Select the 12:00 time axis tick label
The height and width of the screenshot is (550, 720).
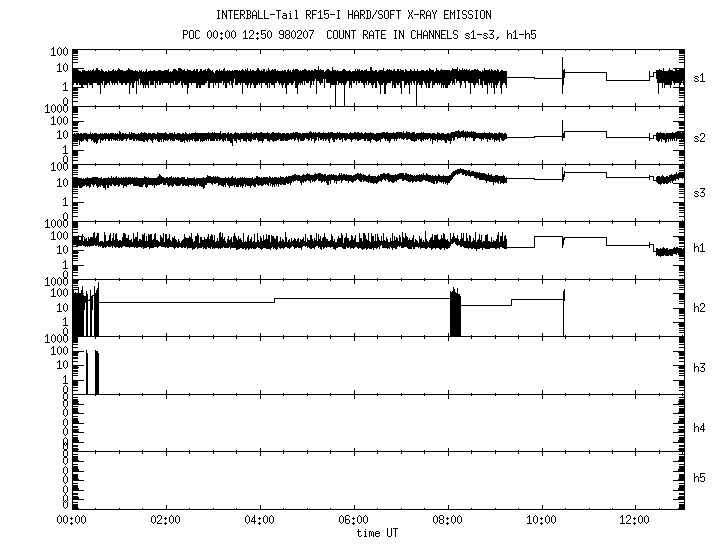(x=636, y=520)
